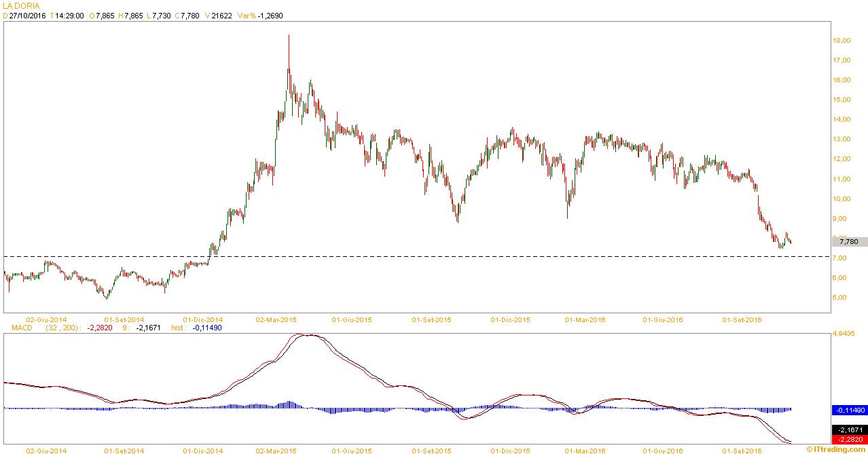Click the 18,00 price scale label
Viewport: 868px width, 454px height.
pyautogui.click(x=842, y=41)
